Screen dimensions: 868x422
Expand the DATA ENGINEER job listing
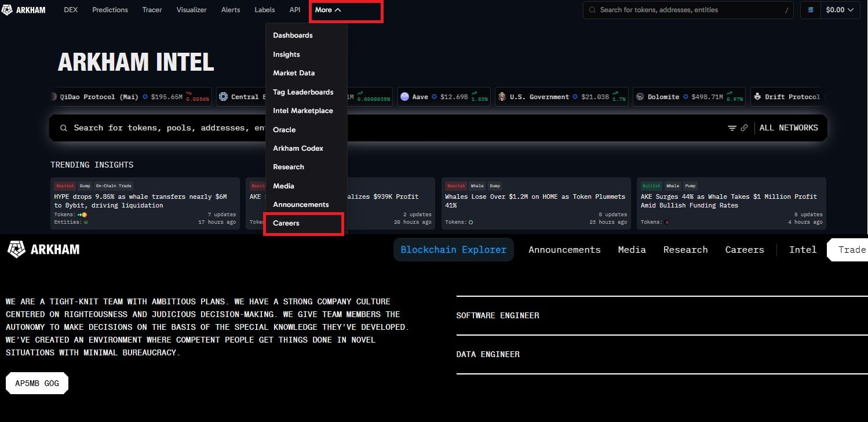click(x=662, y=354)
